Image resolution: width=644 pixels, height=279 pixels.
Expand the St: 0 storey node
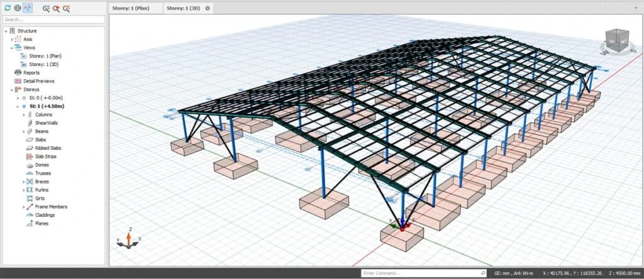coord(17,98)
